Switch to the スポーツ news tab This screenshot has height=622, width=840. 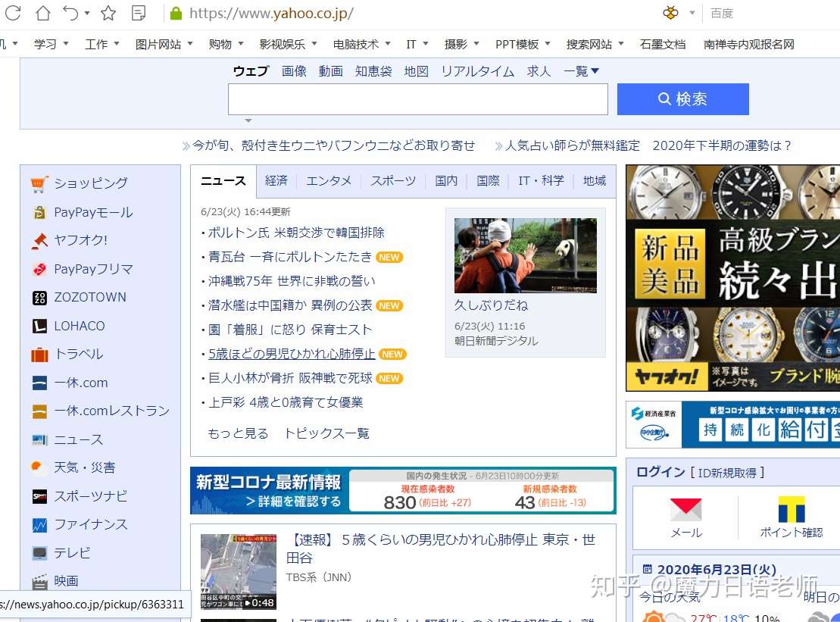(x=392, y=181)
